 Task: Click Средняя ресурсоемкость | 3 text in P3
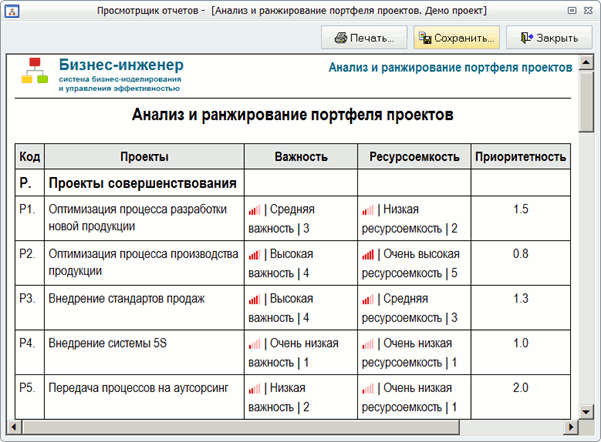410,308
